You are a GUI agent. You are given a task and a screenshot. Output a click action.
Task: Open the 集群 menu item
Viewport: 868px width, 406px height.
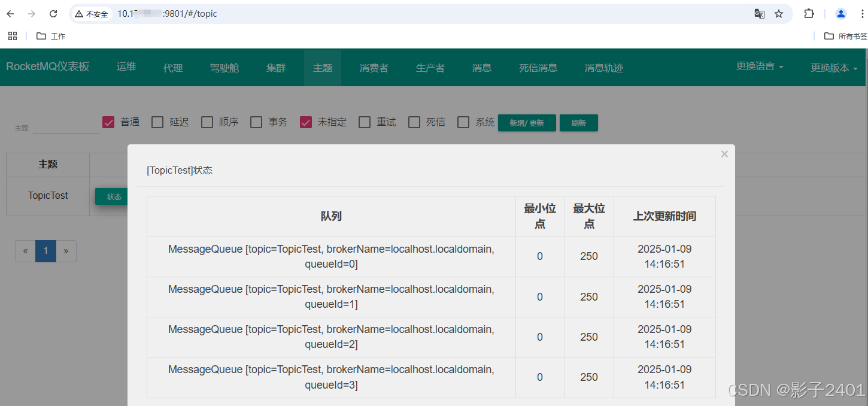coord(276,68)
